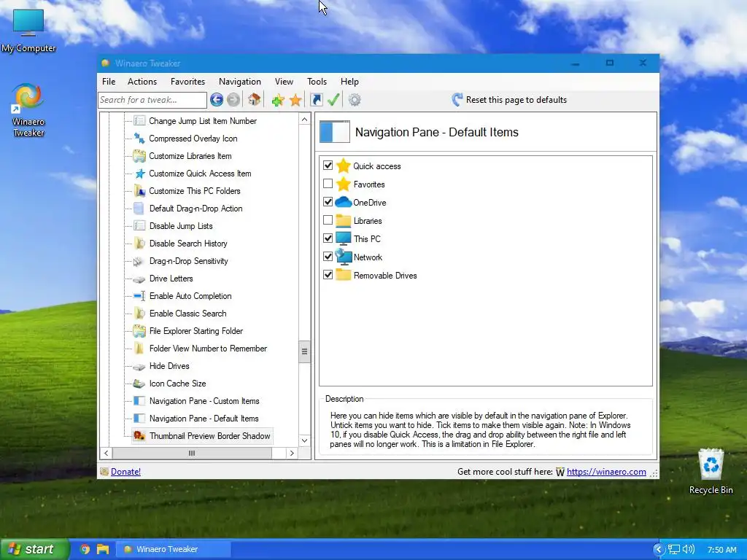Open settings via the gear icon
The width and height of the screenshot is (747, 560).
[355, 99]
